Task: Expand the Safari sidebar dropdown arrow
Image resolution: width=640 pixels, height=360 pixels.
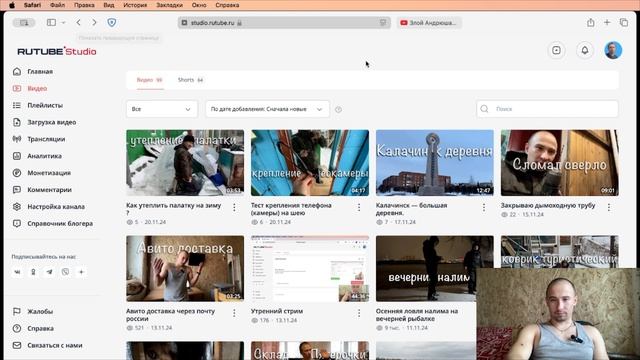Action: click(63, 23)
